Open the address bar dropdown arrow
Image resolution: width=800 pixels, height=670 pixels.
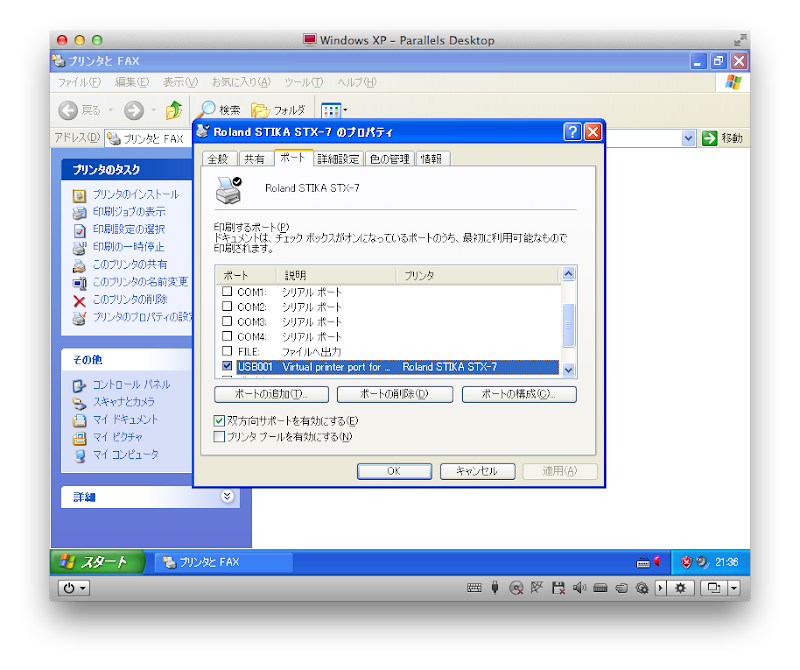688,138
